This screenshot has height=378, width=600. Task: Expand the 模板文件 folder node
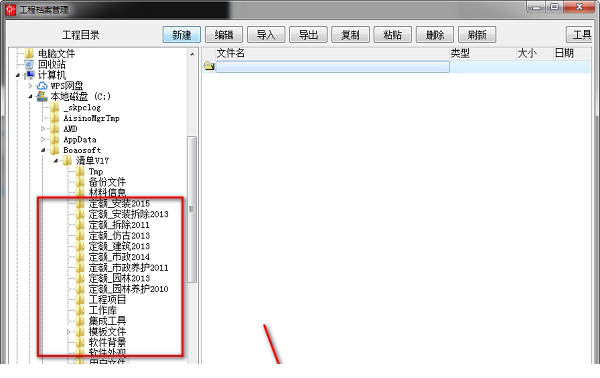point(68,332)
